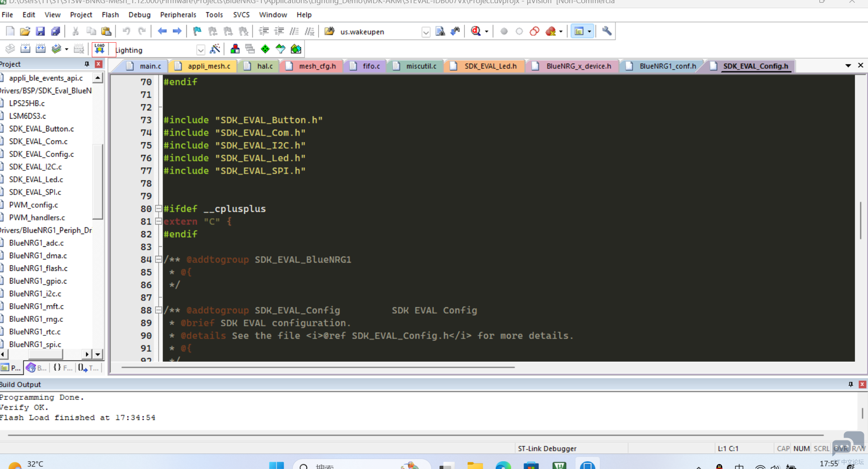Pin the Build Output panel

[x=851, y=384]
